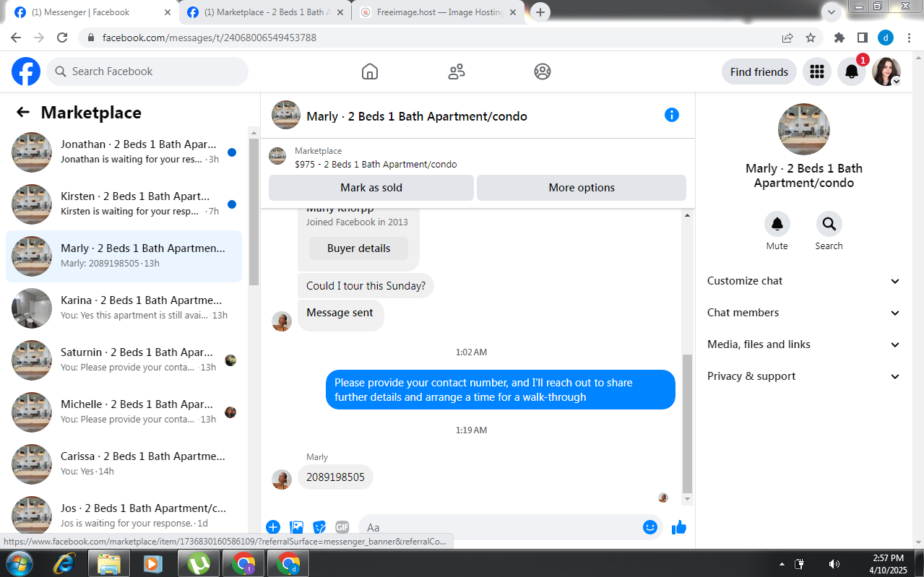The width and height of the screenshot is (924, 577).
Task: Click listing thumbnail in right info panel
Action: [x=804, y=129]
